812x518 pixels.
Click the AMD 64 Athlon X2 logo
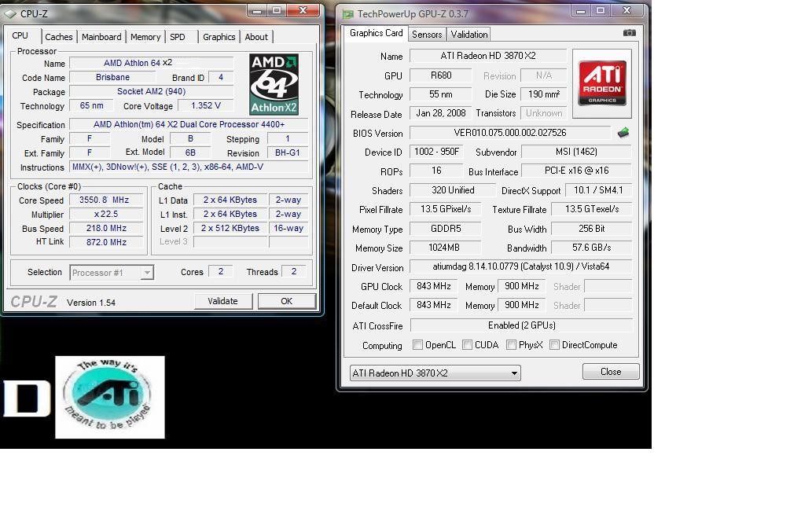click(274, 84)
